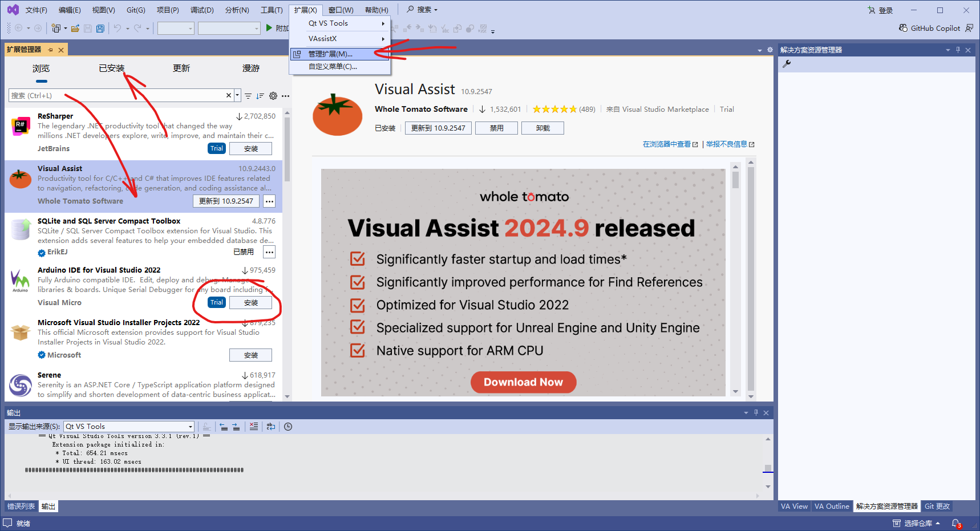Viewport: 980px width, 531px height.
Task: Open more options for SQLite Toolbox row
Action: pyautogui.click(x=269, y=252)
